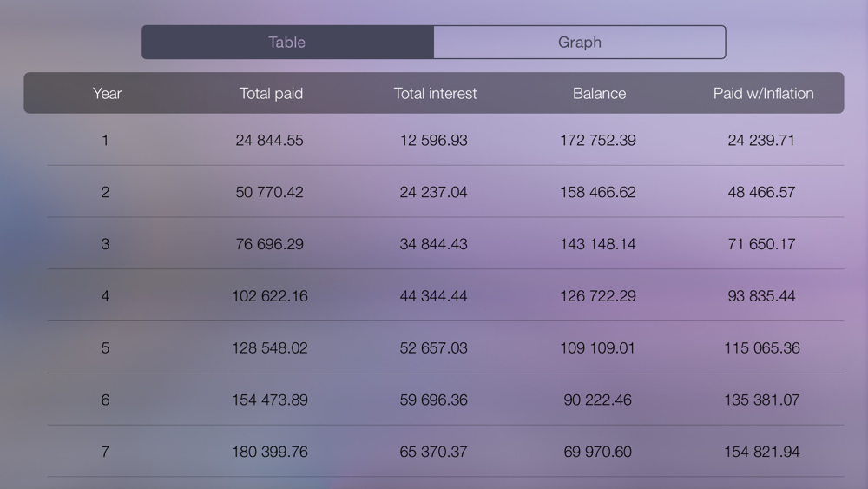This screenshot has height=489, width=868.
Task: Select total interest value 24 237.04
Action: (433, 192)
